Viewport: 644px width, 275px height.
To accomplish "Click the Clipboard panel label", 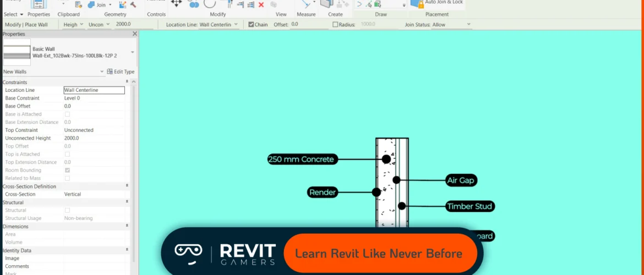I will [69, 14].
